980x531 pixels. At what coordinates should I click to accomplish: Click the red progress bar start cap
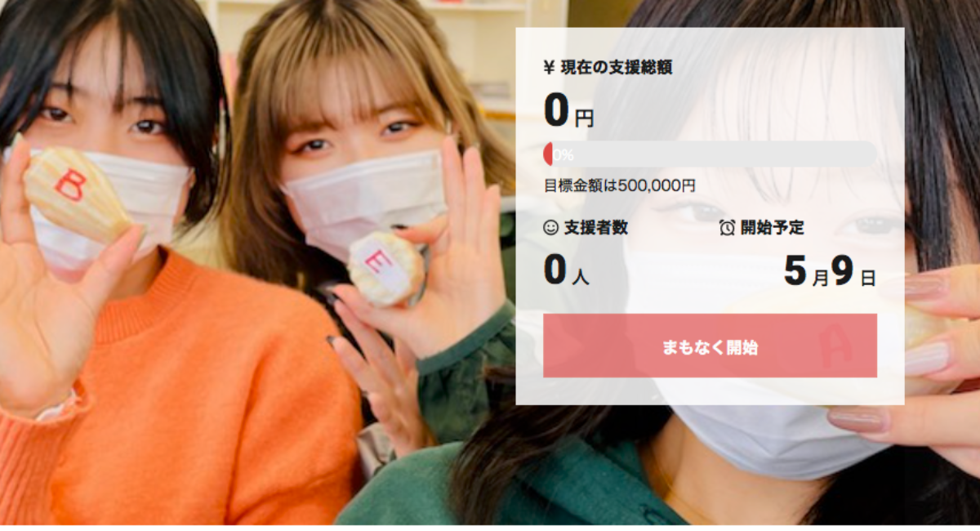pos(548,154)
